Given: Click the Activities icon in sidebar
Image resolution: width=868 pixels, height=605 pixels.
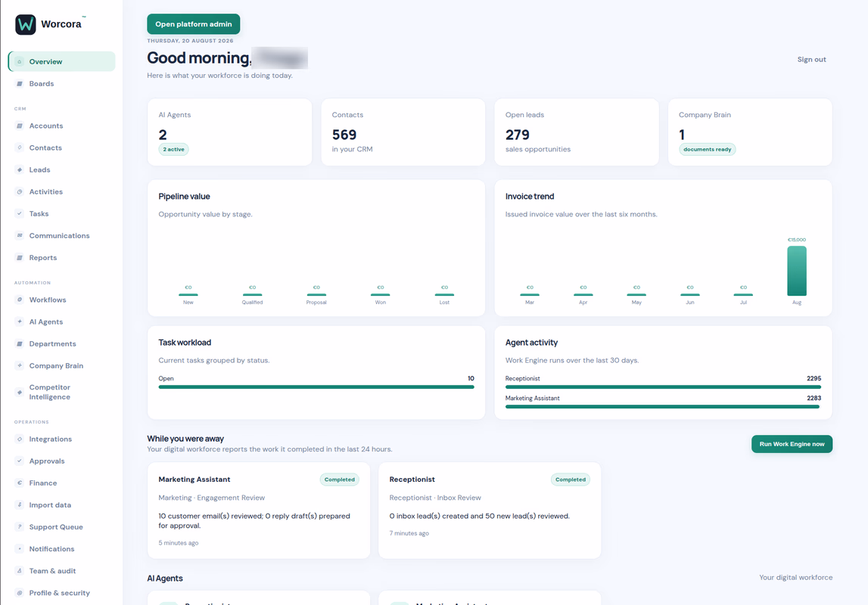Looking at the screenshot, I should pyautogui.click(x=20, y=192).
